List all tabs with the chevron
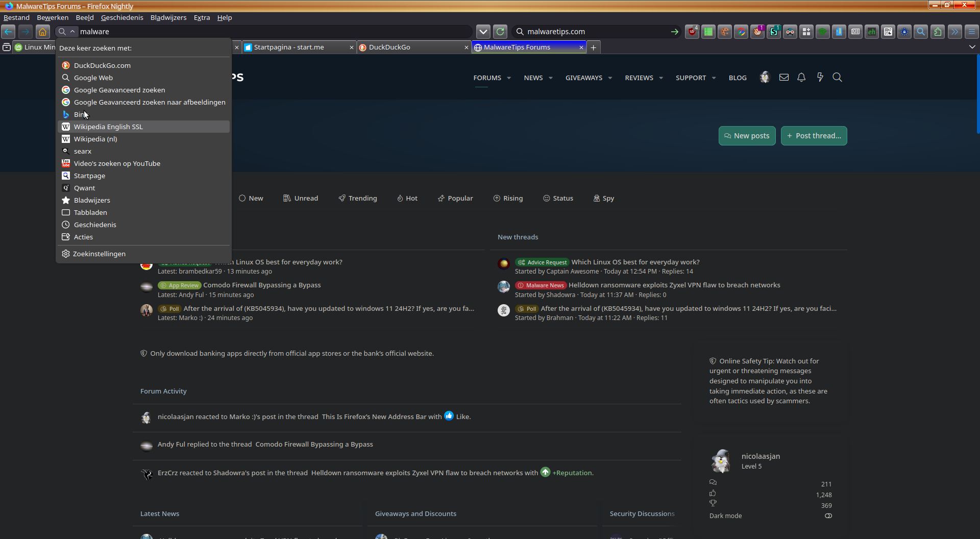The image size is (980, 539). tap(972, 47)
